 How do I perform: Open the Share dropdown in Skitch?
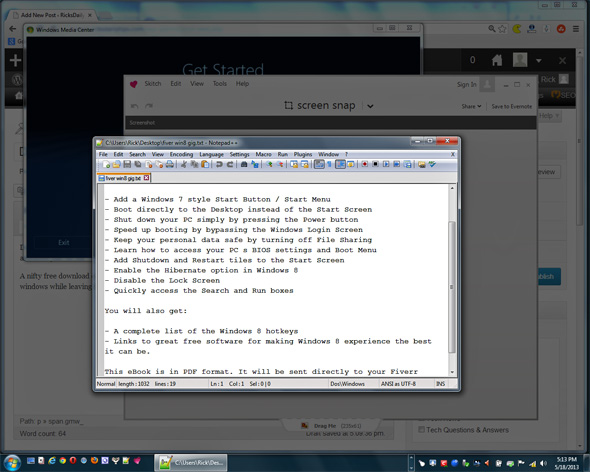pos(471,107)
